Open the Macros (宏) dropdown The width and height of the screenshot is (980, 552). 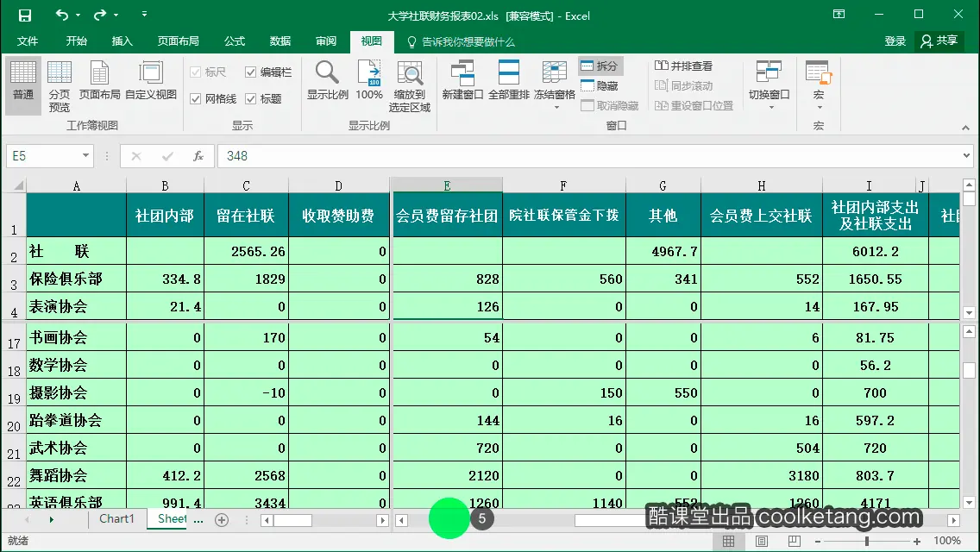tap(819, 85)
